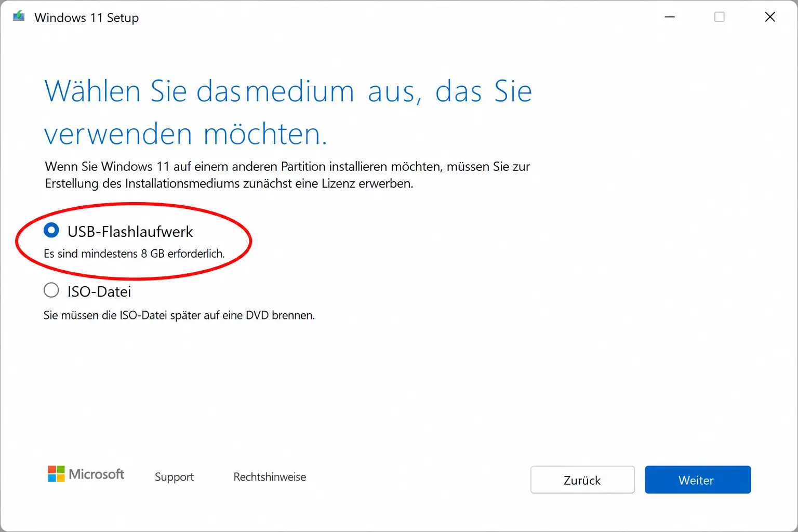Click the Windows 11 Setup title icon
Screen dimensions: 798x532
19,17
